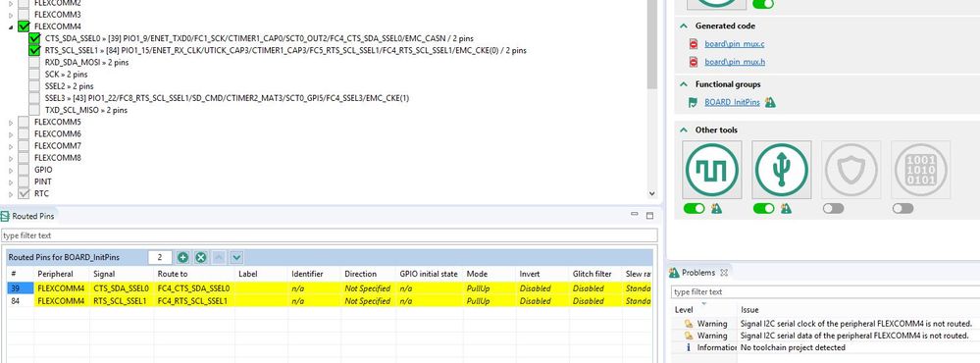Toggle the FLEXCOMM4 checkbox

point(24,26)
